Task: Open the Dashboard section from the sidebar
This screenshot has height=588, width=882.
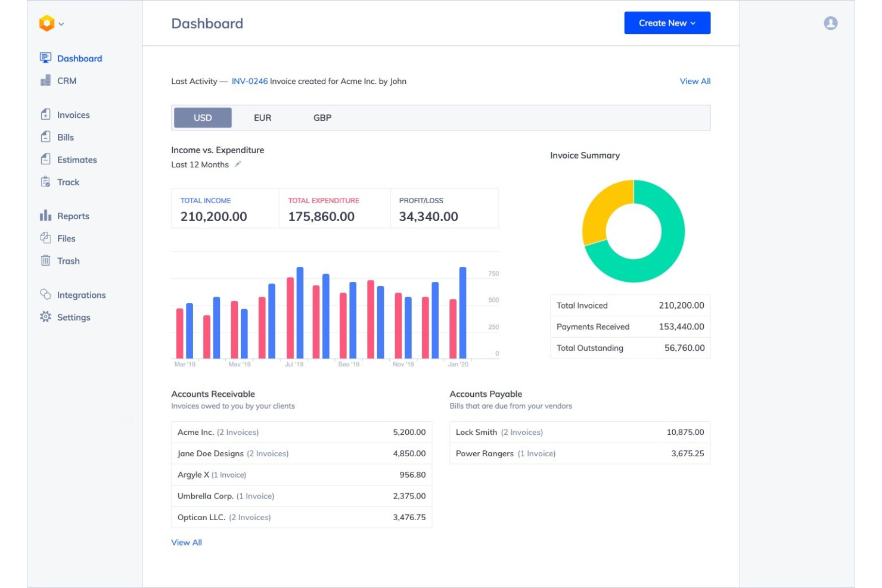Action: pyautogui.click(x=79, y=58)
